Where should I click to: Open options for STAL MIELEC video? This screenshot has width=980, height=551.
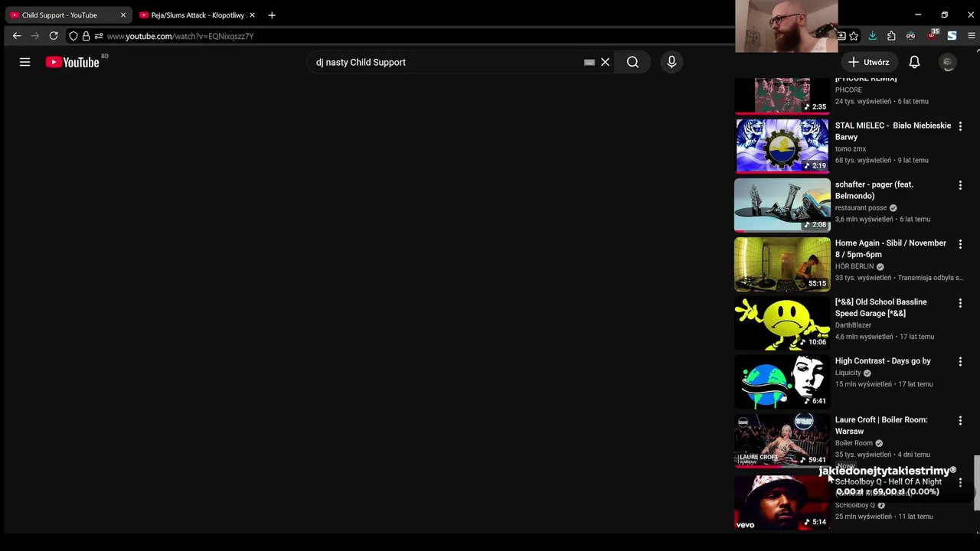click(x=960, y=126)
